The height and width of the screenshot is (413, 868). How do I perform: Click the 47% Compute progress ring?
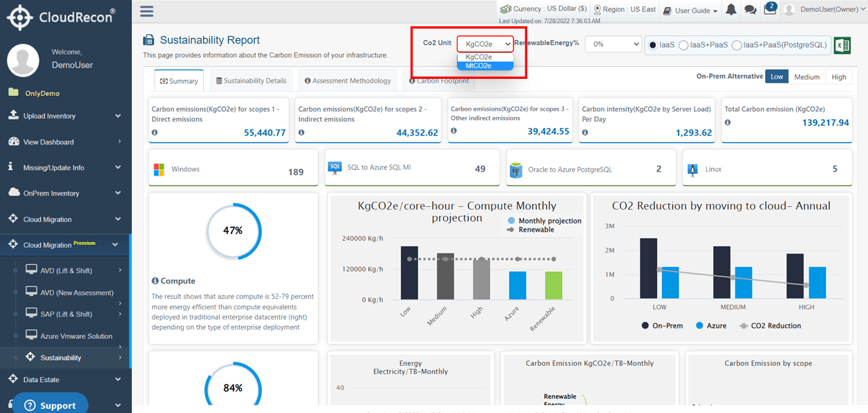click(x=233, y=231)
